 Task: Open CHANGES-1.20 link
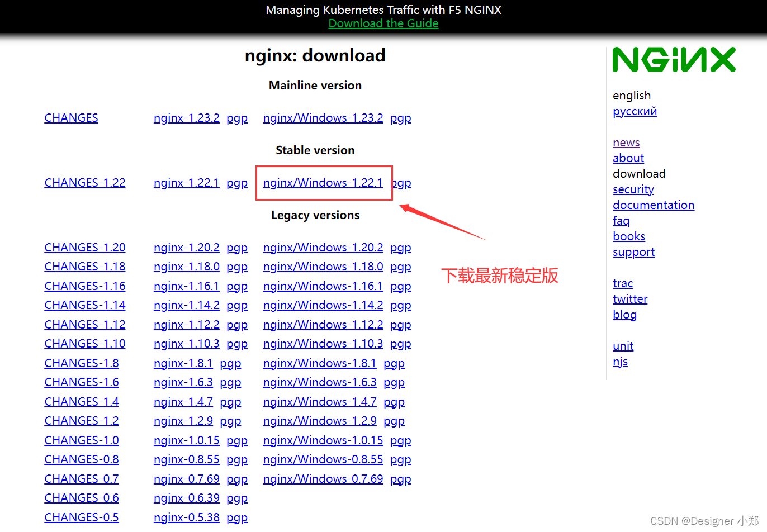pos(85,248)
